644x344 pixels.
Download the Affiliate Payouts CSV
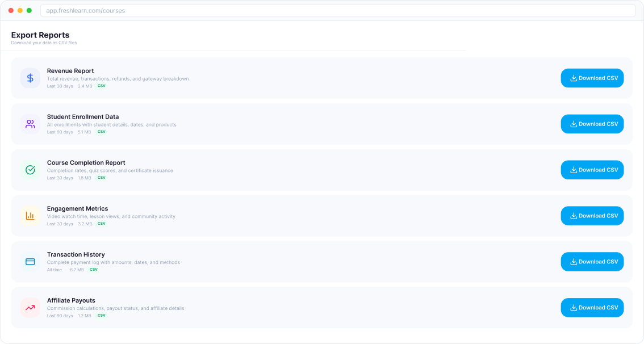tap(592, 308)
